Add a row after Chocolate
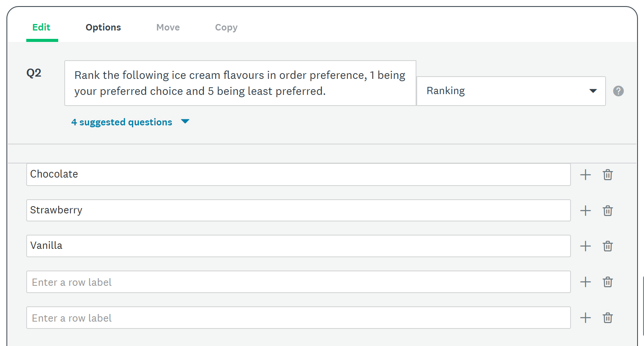The width and height of the screenshot is (644, 346). point(585,175)
